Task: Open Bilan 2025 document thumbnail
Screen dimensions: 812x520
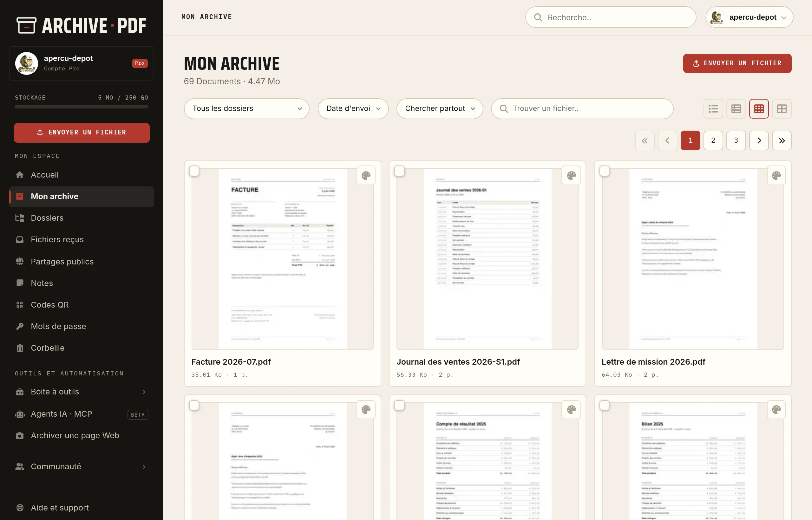Action: pos(693,461)
